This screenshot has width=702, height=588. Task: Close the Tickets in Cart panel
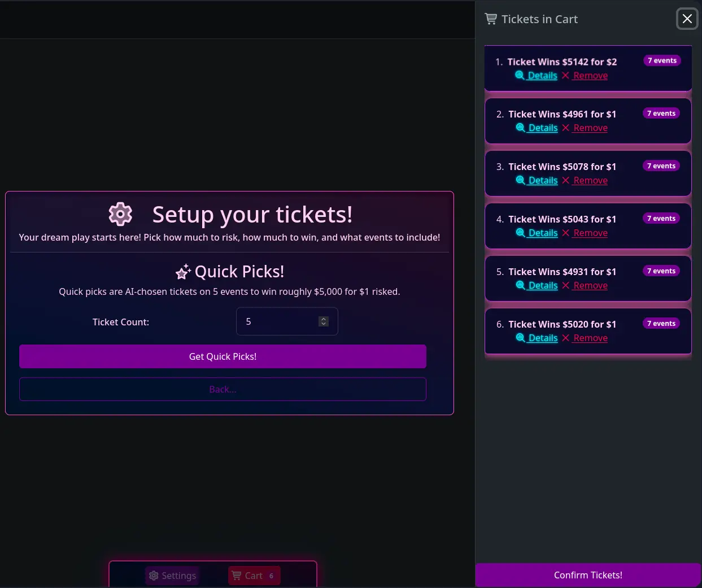point(687,19)
